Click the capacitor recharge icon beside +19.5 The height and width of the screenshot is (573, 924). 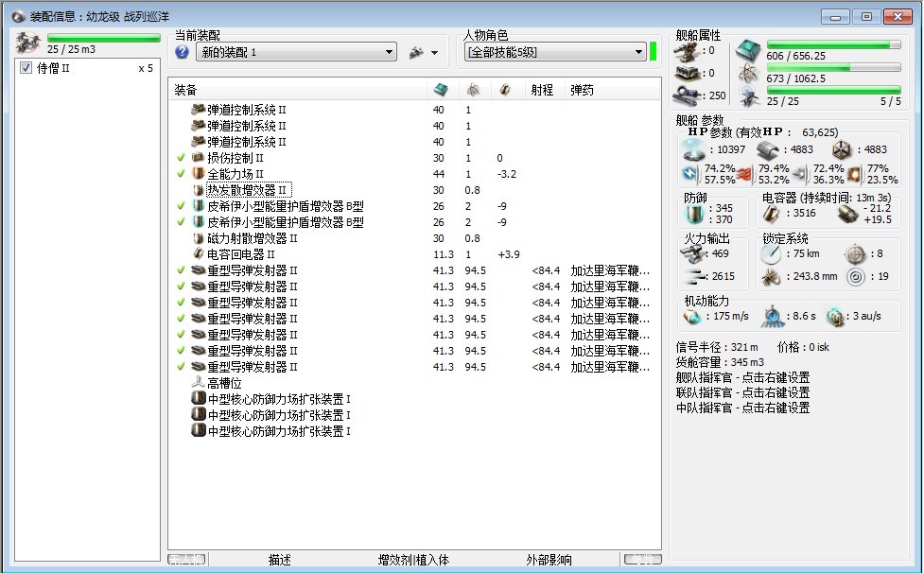848,215
